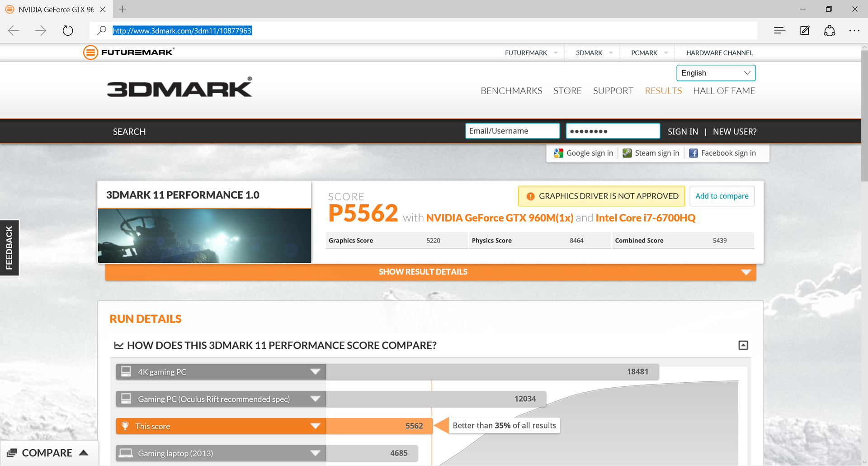Click the 4685 score bar value

click(399, 453)
